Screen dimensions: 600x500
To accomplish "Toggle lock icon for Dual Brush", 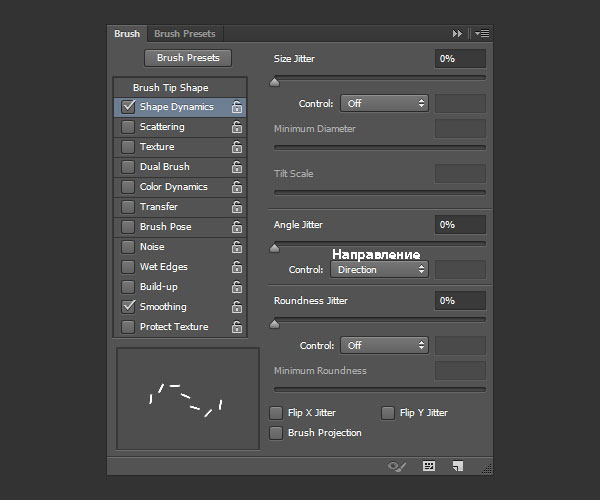I will [x=237, y=167].
